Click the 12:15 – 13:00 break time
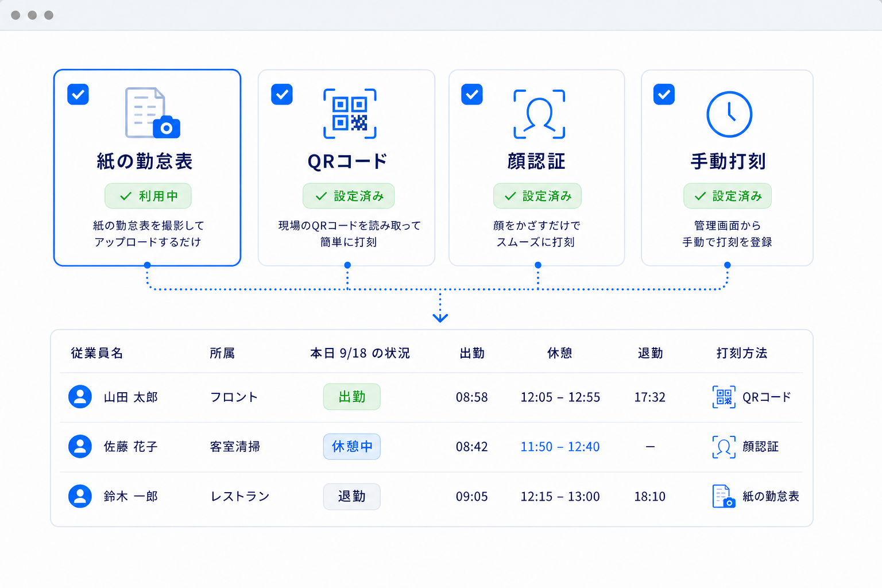882x588 pixels. pos(560,496)
